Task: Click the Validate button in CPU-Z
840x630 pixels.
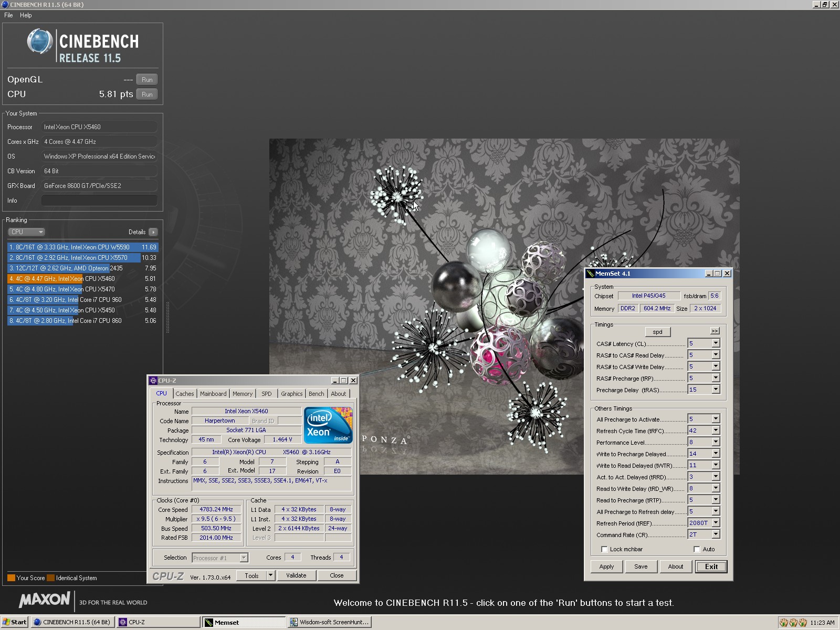Action: (x=296, y=575)
